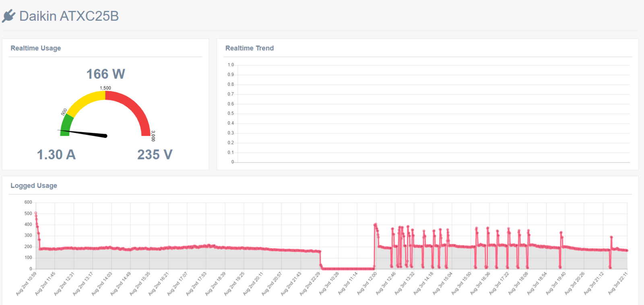Select the Daikin ATXC25B page title

coord(69,16)
